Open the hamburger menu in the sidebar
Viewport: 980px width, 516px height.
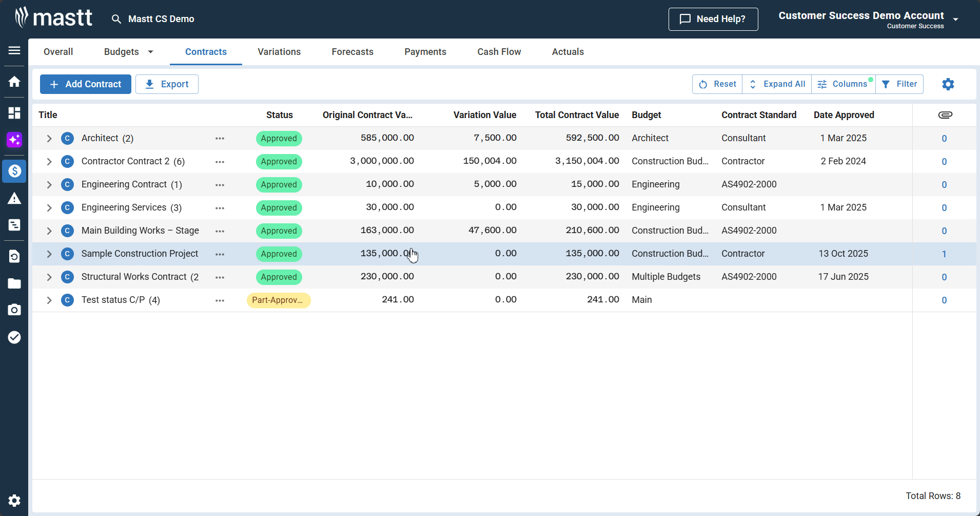pyautogui.click(x=14, y=50)
